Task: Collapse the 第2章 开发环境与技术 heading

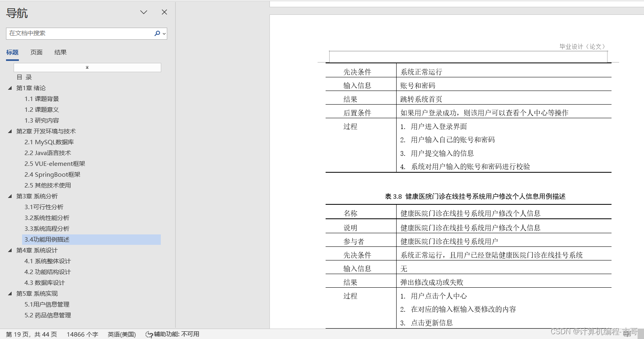Action: point(10,131)
